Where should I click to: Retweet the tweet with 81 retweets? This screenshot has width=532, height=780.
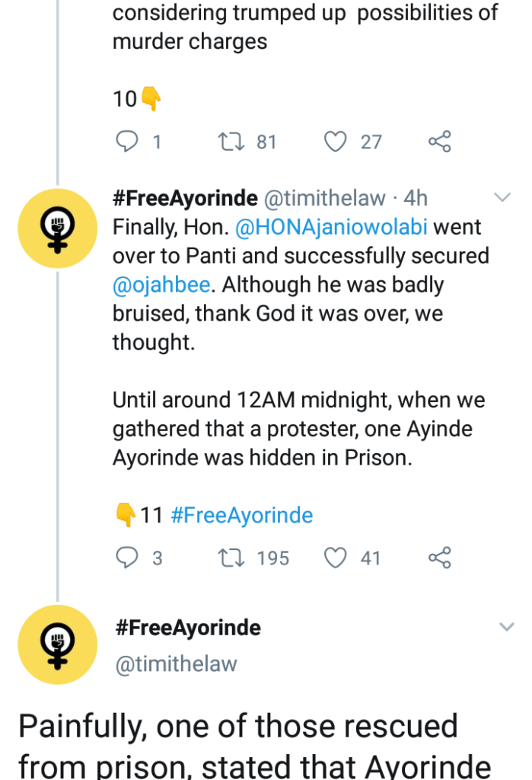(x=228, y=142)
